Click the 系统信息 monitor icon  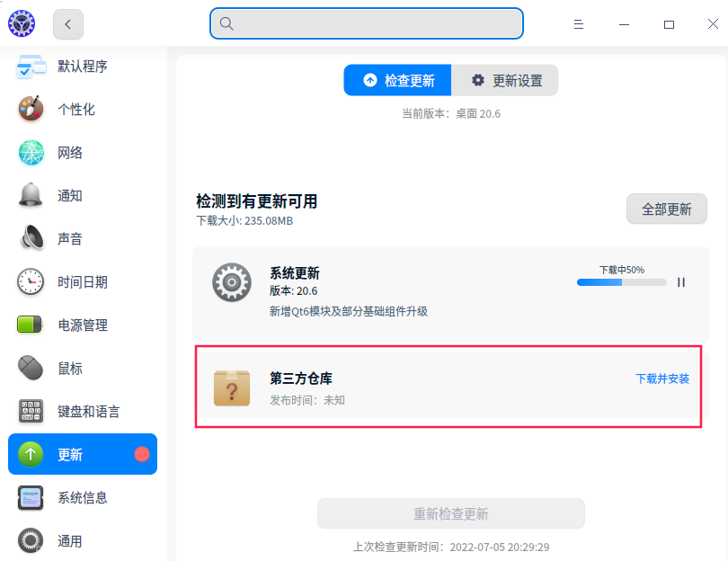(x=31, y=498)
